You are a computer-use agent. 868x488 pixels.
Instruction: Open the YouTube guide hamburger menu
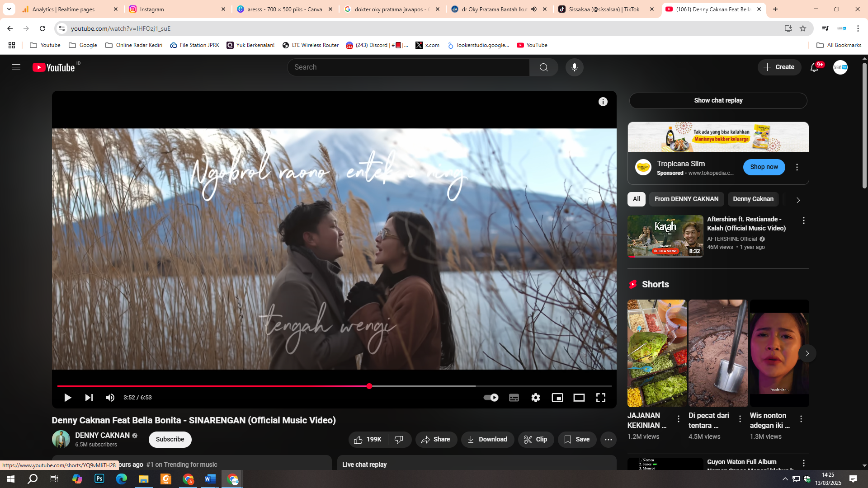[x=16, y=67]
